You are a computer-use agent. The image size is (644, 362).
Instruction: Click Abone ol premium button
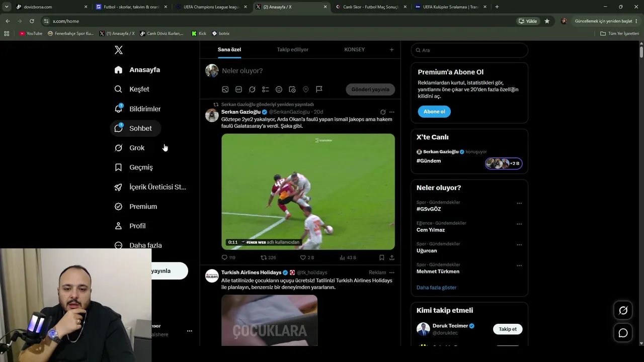point(434,112)
